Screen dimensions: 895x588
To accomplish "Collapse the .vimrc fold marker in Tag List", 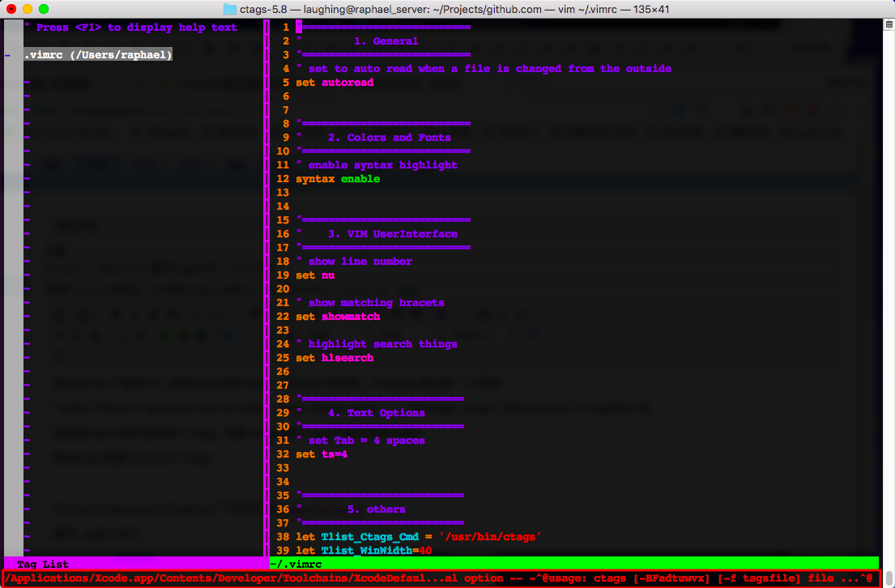I will pos(7,55).
